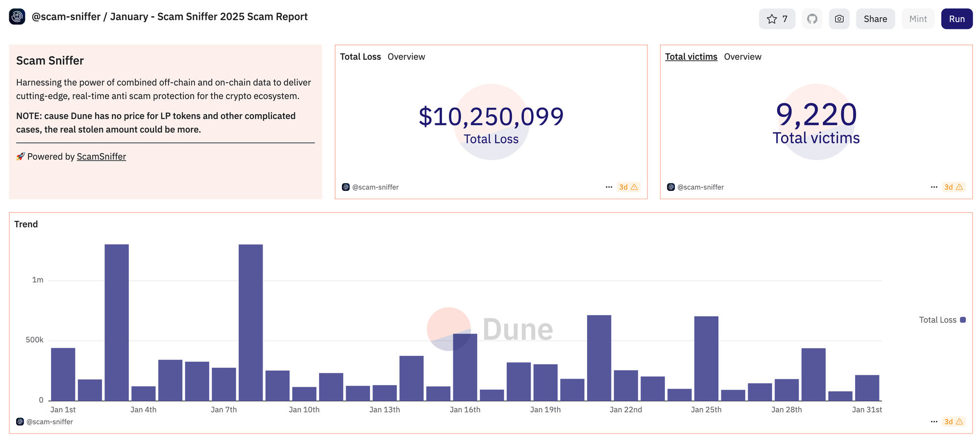Toggle the Total Loss series in the legend
Screen dimensions: 980x443
coord(942,320)
